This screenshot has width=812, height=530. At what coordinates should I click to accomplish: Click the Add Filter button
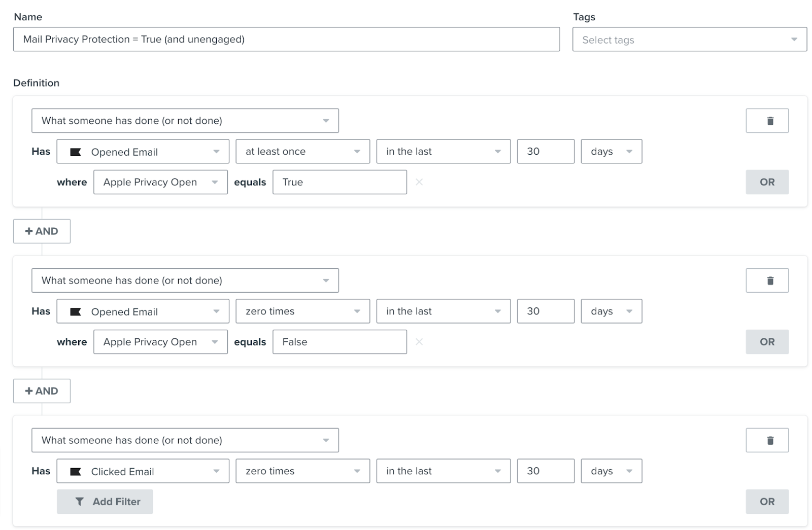[105, 502]
